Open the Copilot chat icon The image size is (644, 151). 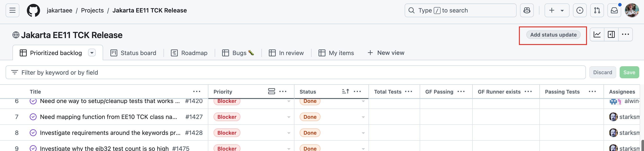coord(527,11)
